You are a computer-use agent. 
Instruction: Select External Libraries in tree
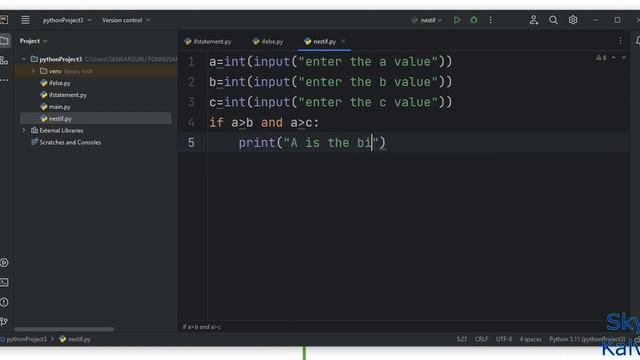61,130
